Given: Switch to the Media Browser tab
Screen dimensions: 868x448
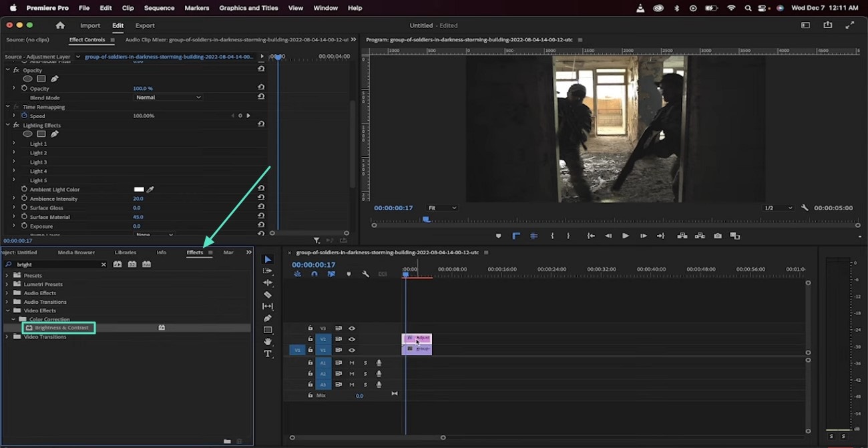Looking at the screenshot, I should 76,252.
